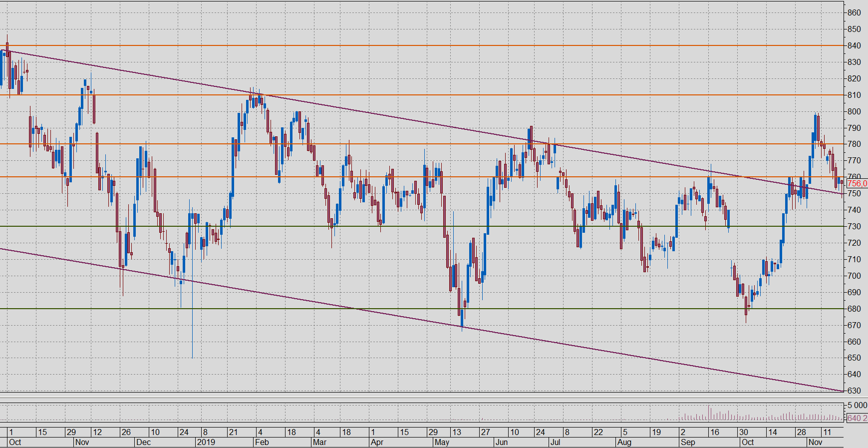Click the Mar month label
Screen dimensions: 868x448
pos(319,442)
